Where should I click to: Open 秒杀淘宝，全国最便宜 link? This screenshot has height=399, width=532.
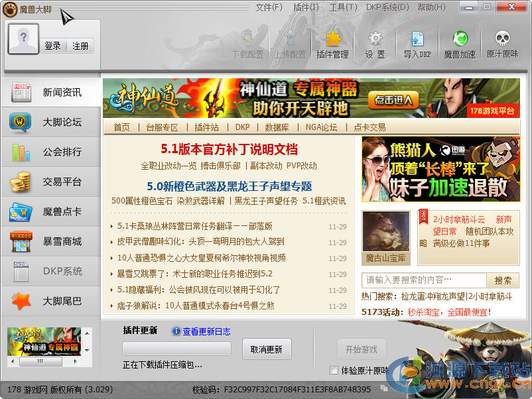[449, 312]
